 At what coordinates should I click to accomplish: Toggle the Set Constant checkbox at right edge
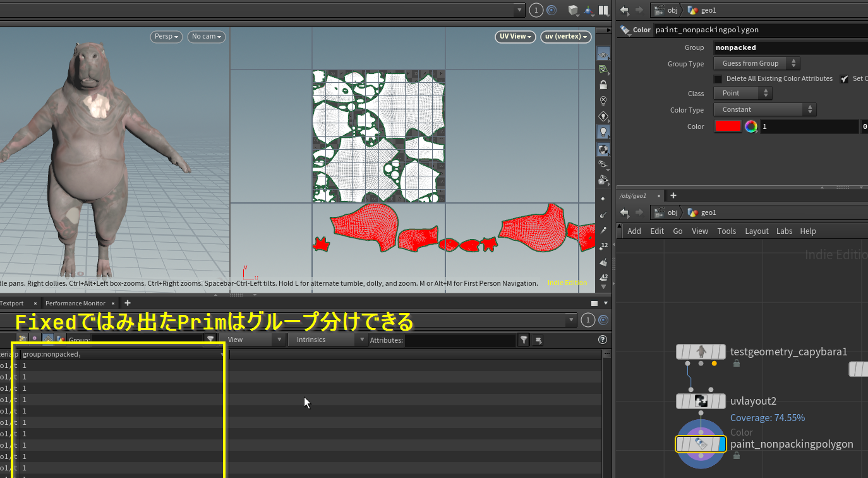coord(844,79)
